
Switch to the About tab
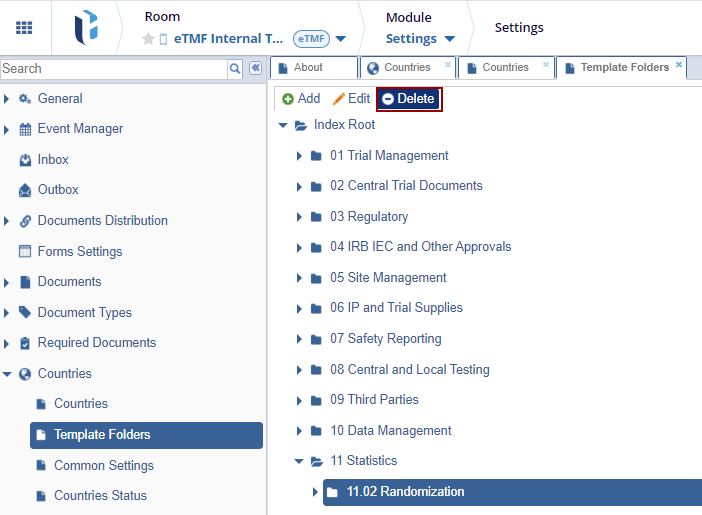[308, 68]
